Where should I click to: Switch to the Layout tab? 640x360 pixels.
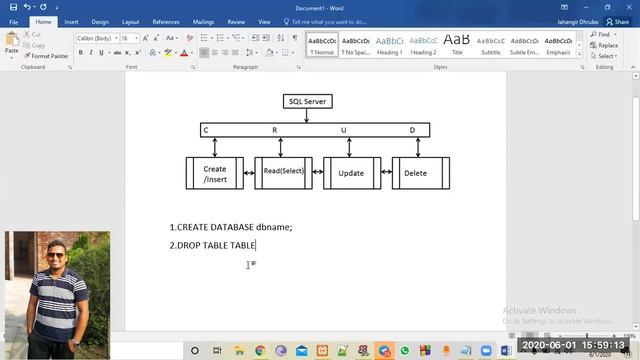point(131,22)
